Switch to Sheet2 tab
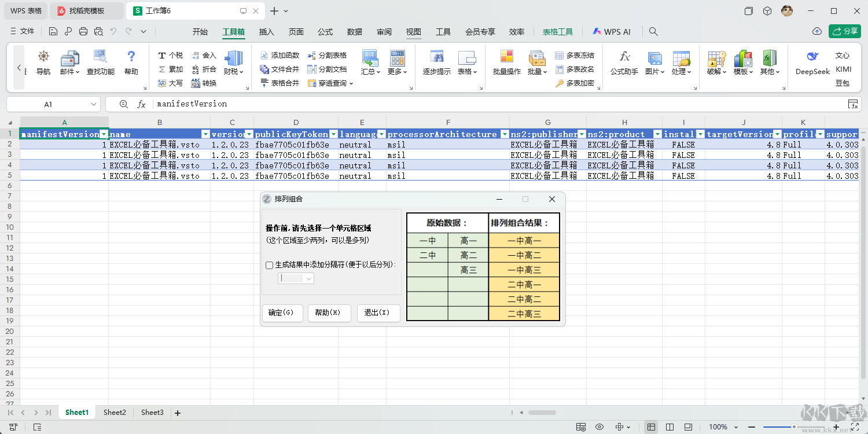Screen dimensions: 868x434 point(115,413)
